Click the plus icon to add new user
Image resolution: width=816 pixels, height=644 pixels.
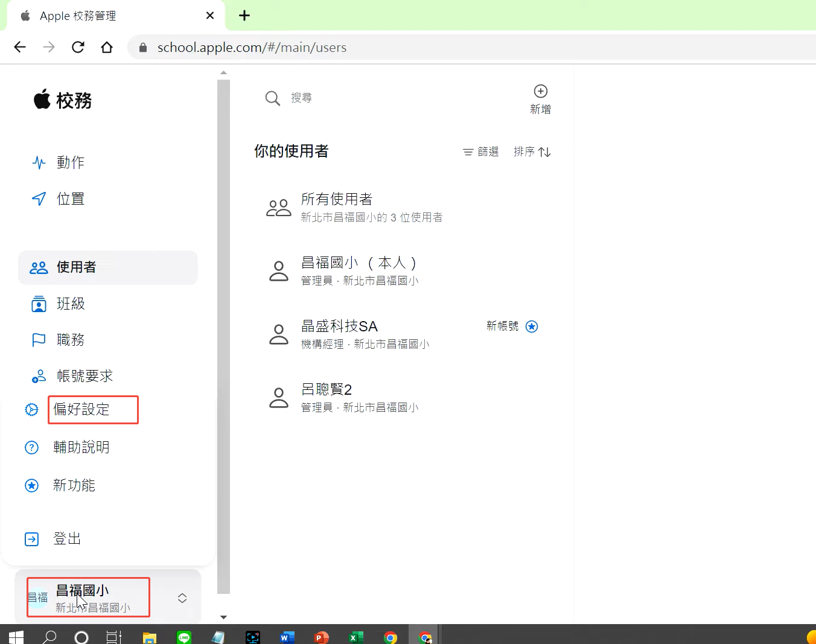tap(540, 92)
